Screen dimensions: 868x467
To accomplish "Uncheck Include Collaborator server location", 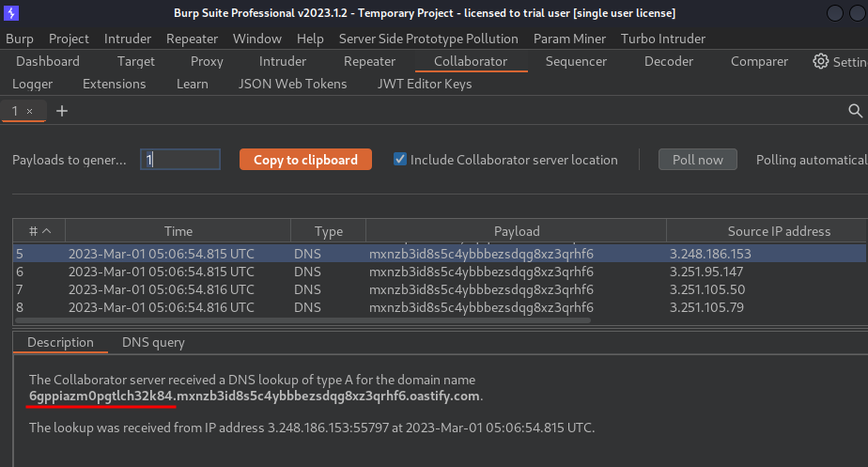I will tap(399, 159).
